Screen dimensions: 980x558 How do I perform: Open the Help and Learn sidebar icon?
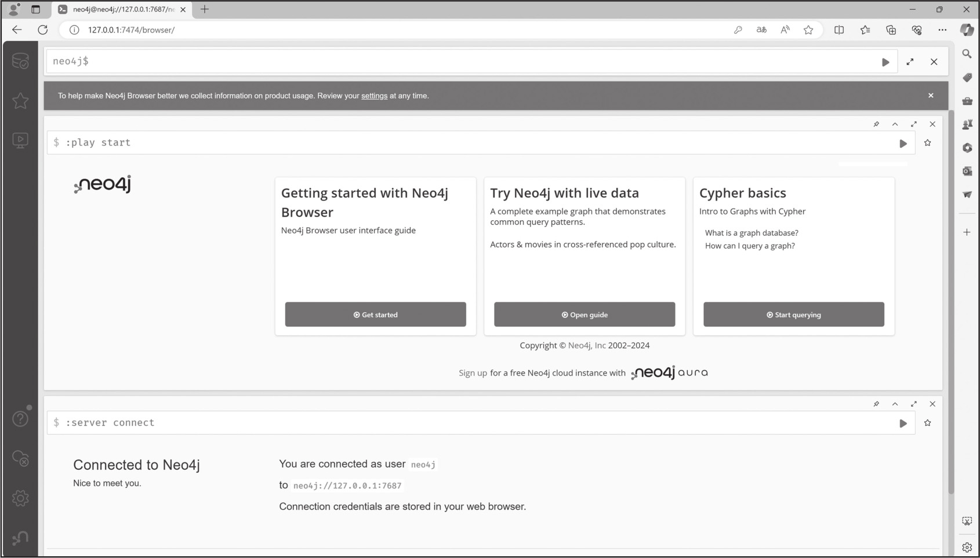20,418
